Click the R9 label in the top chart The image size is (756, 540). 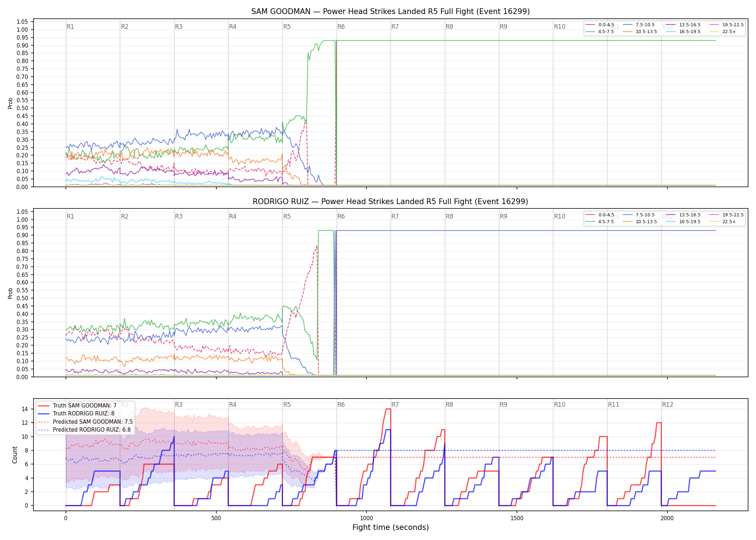click(503, 27)
